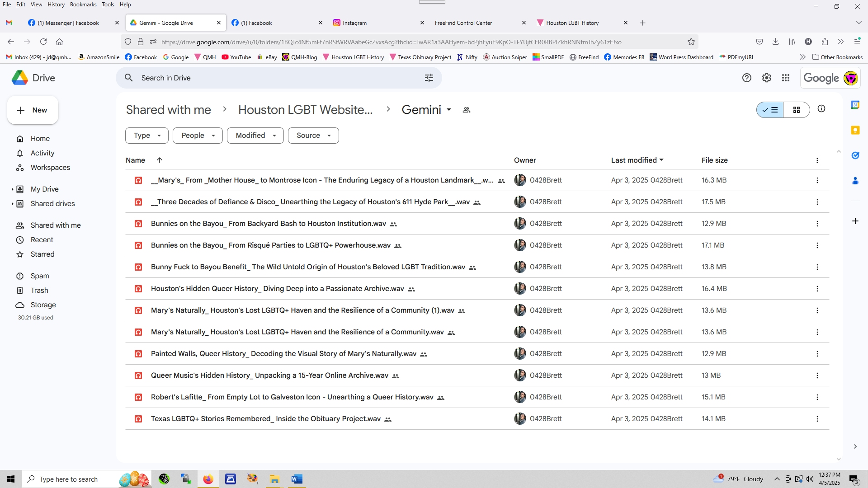Viewport: 868px width, 488px height.
Task: Open Google apps grid launcher
Action: [786, 78]
